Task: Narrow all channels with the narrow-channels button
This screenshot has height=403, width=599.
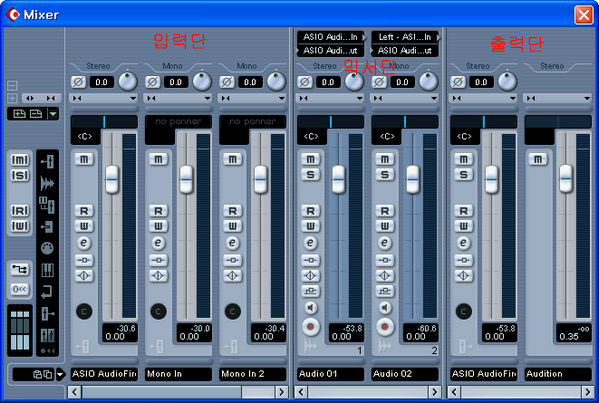Action: point(51,99)
